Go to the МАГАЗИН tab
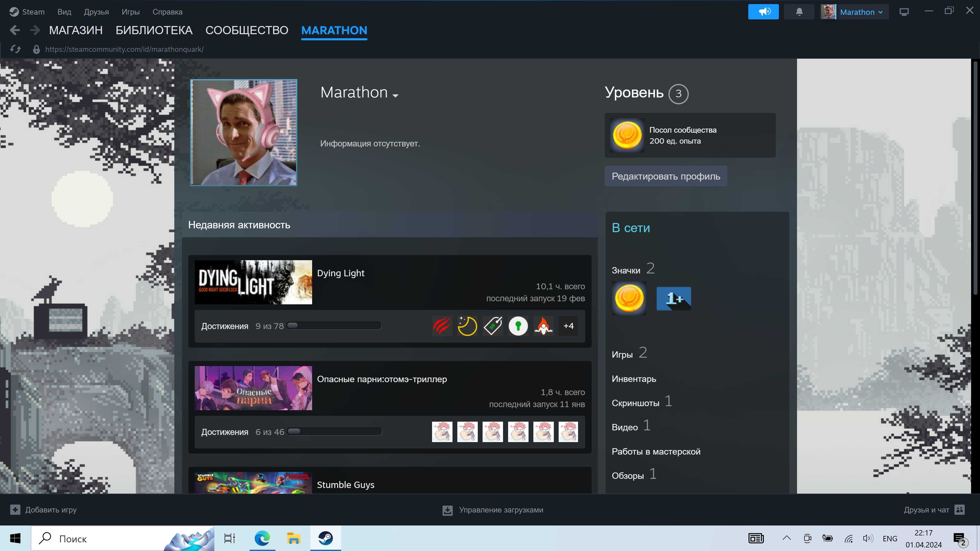The width and height of the screenshot is (980, 551). point(76,30)
